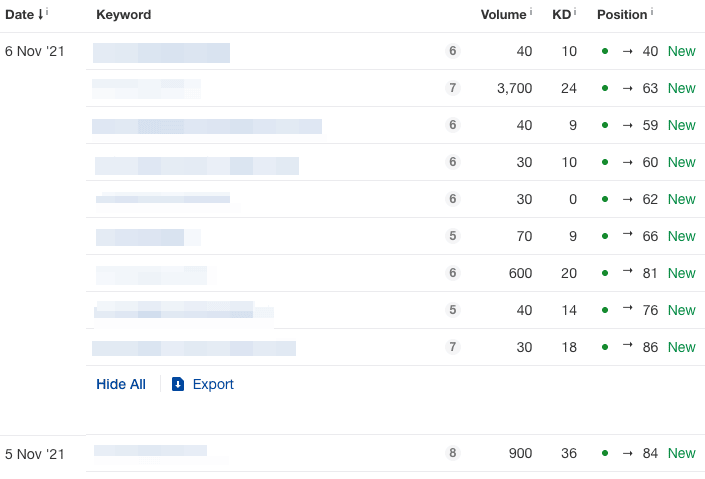The width and height of the screenshot is (705, 479).
Task: Click the info icon next to Date header
Action: [47, 12]
